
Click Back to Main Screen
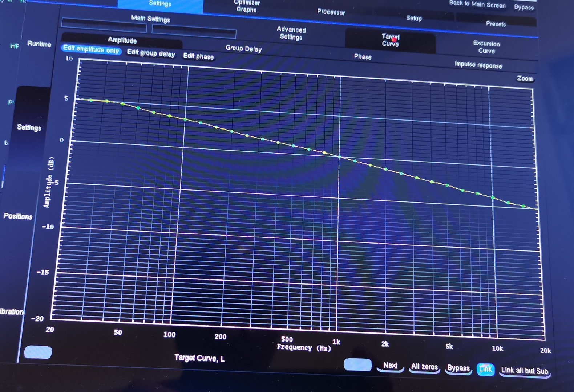[477, 4]
